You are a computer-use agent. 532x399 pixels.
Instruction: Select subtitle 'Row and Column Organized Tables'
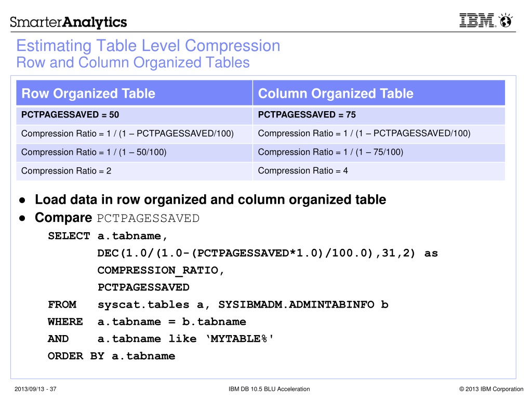[133, 62]
